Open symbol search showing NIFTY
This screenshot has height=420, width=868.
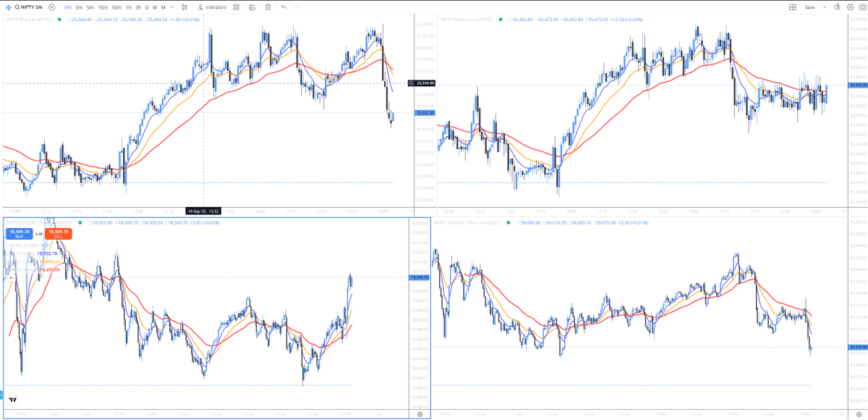pos(28,7)
